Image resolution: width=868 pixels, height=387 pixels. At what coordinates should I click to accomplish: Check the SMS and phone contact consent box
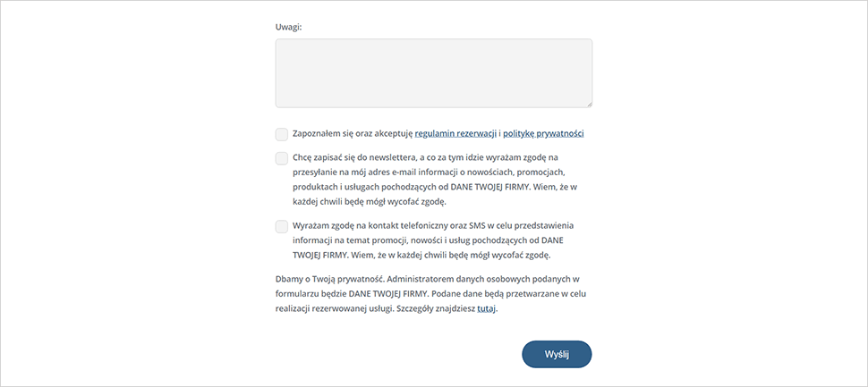(282, 227)
